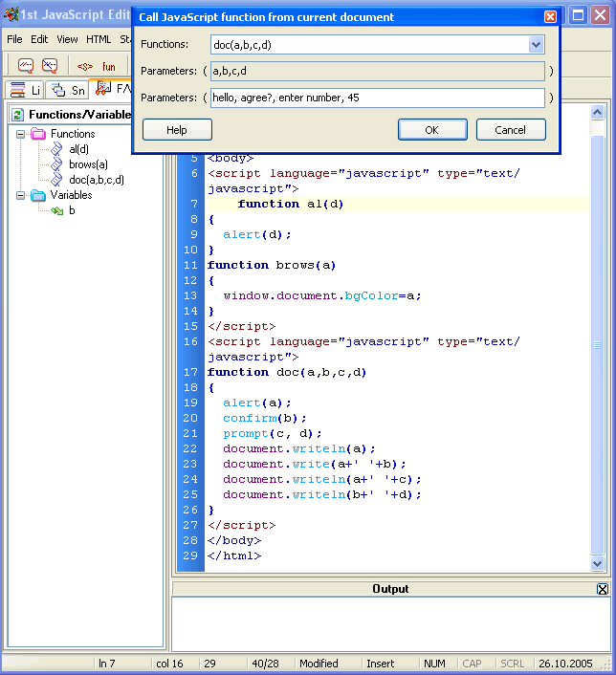Click the OK button in dialog
Image resolution: width=616 pixels, height=675 pixels.
coord(432,130)
